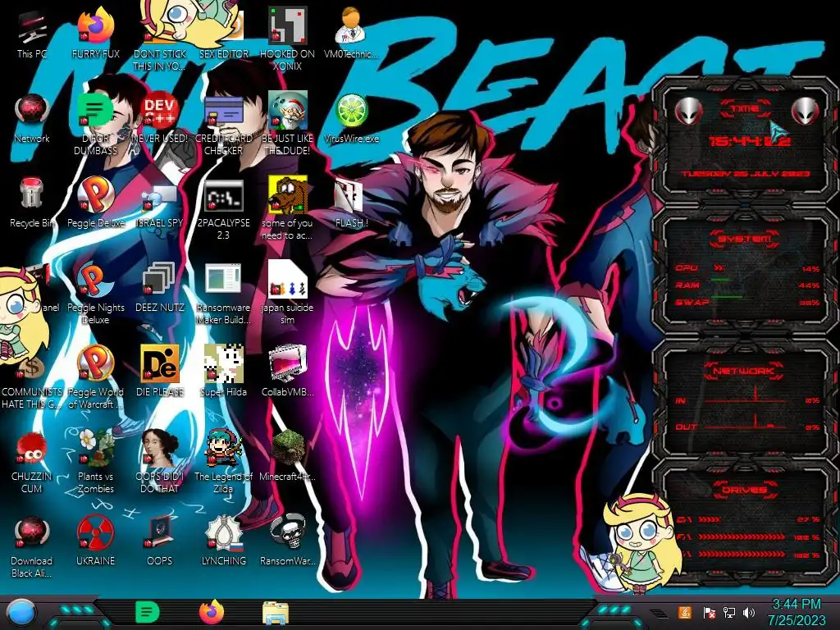Click the network tray icon
The height and width of the screenshot is (630, 840).
pos(728,613)
